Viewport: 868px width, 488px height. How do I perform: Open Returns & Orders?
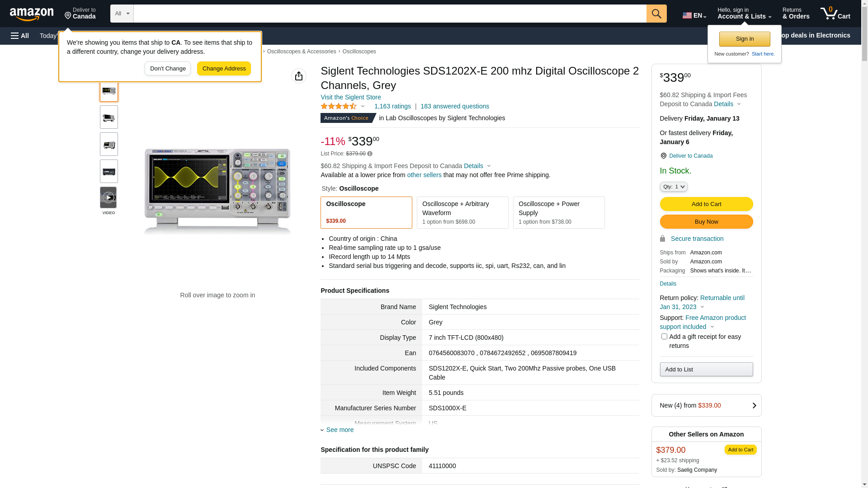coord(796,14)
